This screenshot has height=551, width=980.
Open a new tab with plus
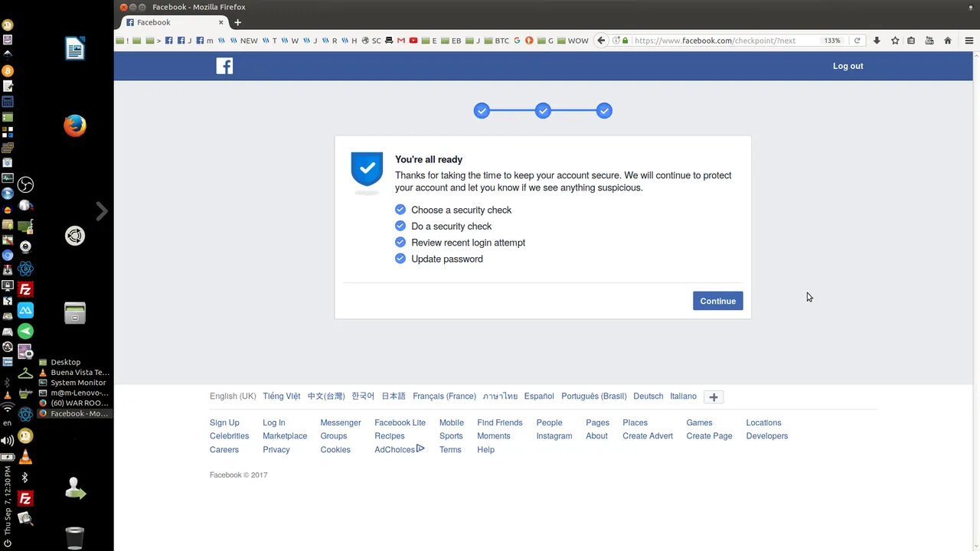tap(237, 22)
